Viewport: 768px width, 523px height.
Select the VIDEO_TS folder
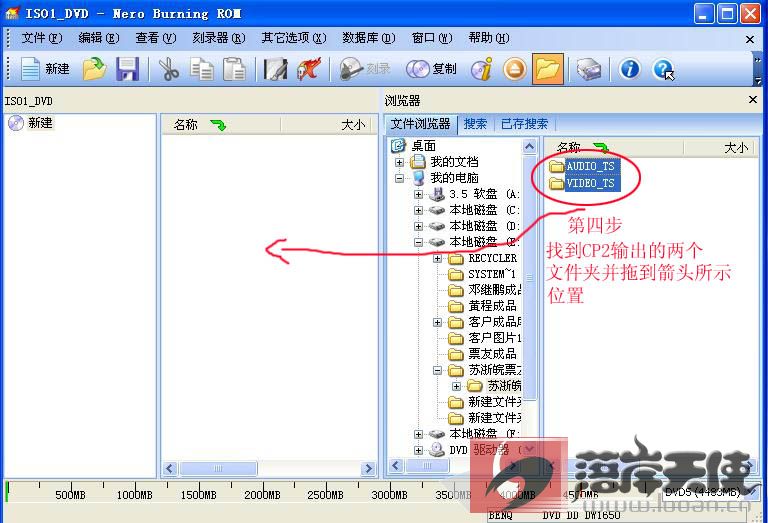584,183
